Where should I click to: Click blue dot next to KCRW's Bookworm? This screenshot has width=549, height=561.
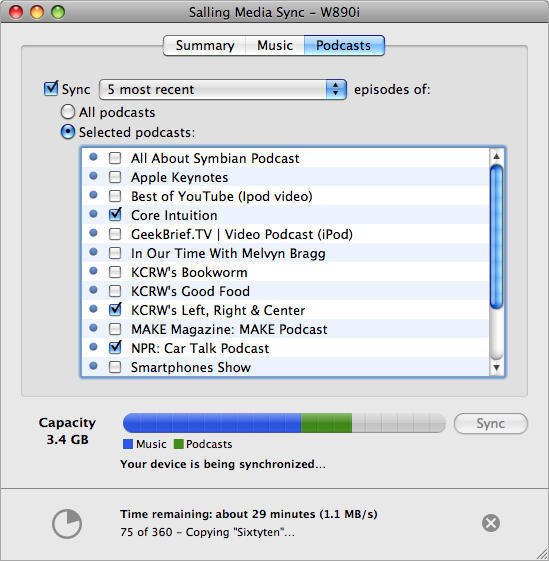[93, 271]
